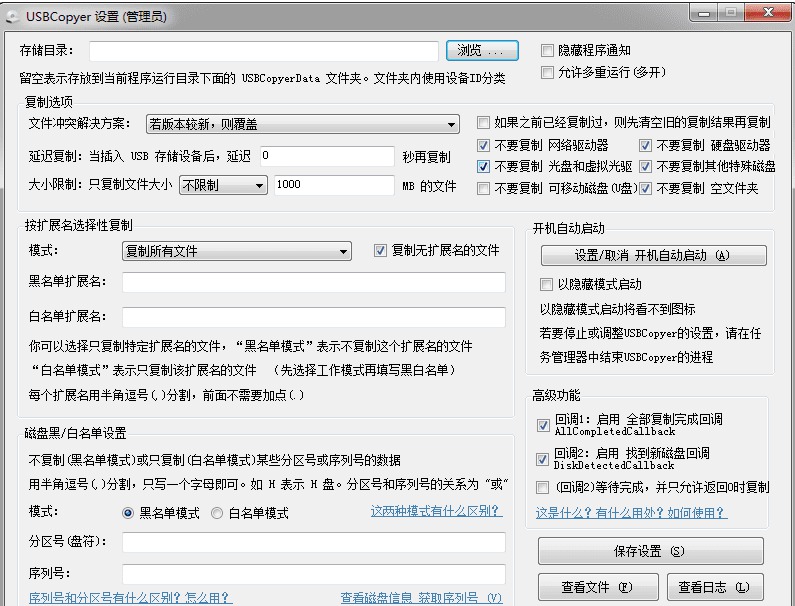Open 查看磁盘信息 获取序列号 (V) link
This screenshot has width=795, height=606.
[421, 598]
